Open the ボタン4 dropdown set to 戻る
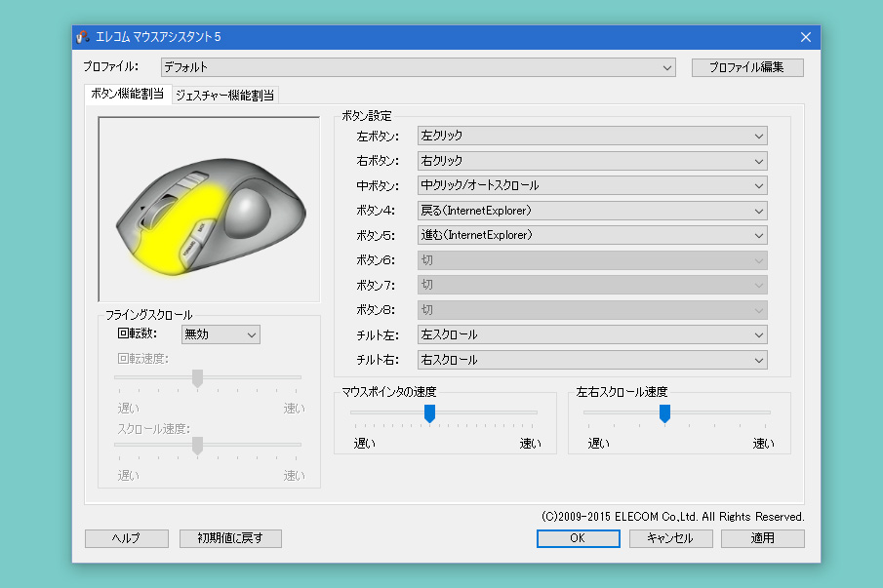 click(x=592, y=211)
